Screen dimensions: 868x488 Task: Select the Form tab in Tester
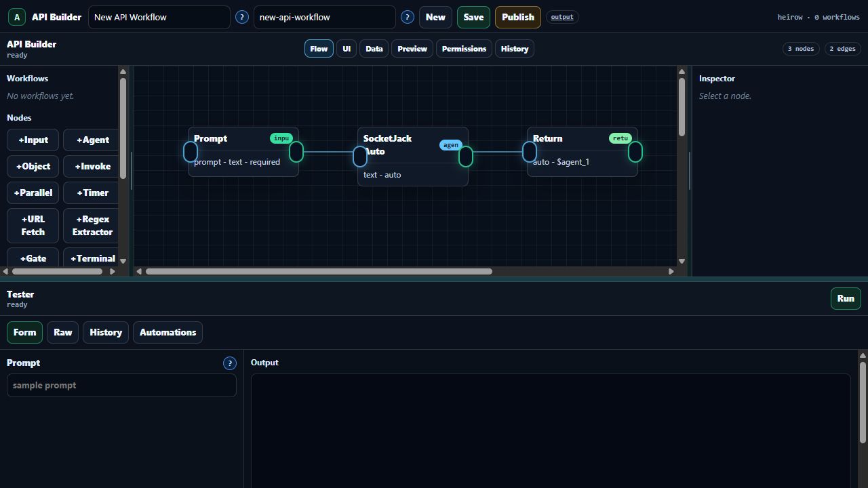24,332
